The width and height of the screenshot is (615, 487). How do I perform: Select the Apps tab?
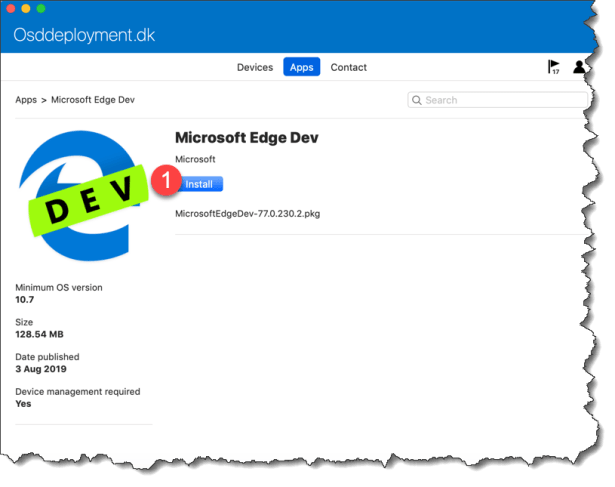point(301,67)
